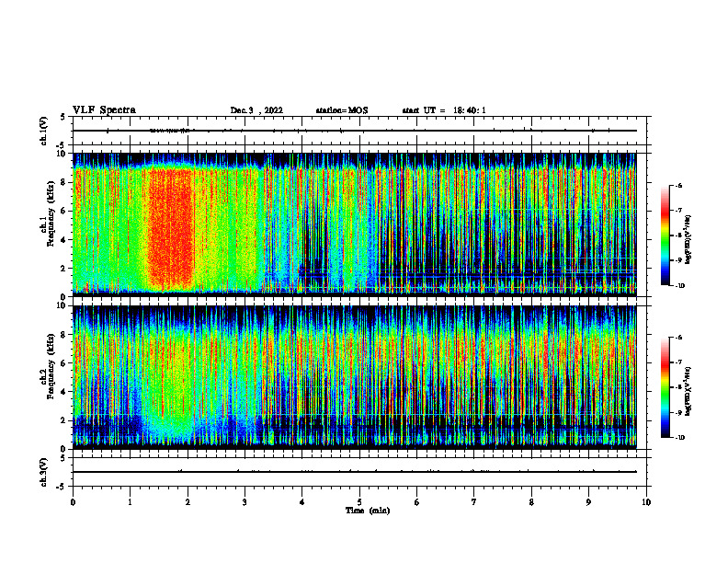Click time axis tick label "2"
Screen dimensions: 728x563
click(188, 502)
